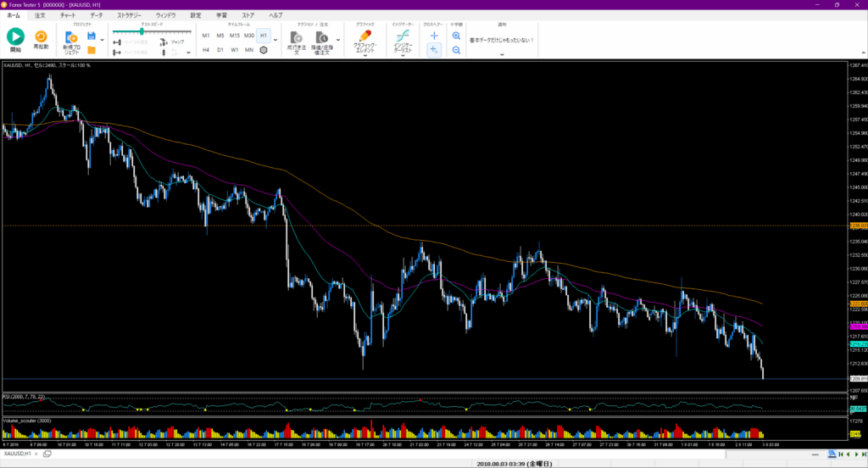Click the zoom in magnifier icon
The image size is (868, 468).
pos(457,36)
